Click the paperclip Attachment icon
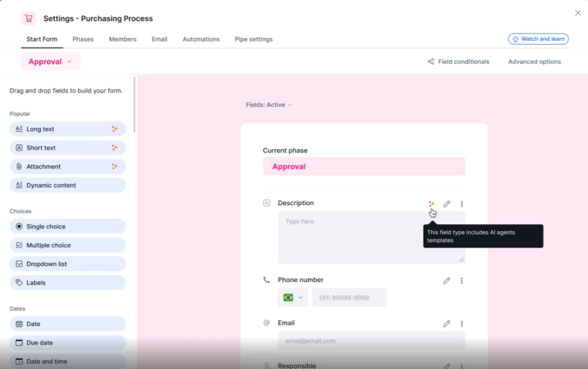The width and height of the screenshot is (588, 369). click(19, 166)
